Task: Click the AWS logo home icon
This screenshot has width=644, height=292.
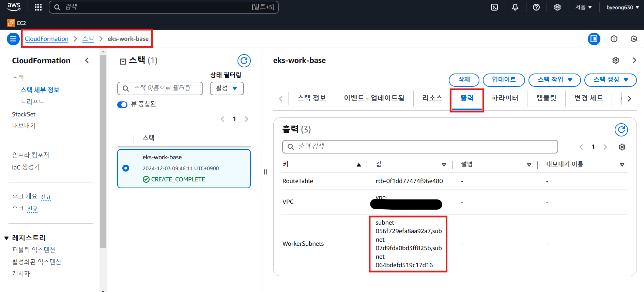Action: coord(14,7)
